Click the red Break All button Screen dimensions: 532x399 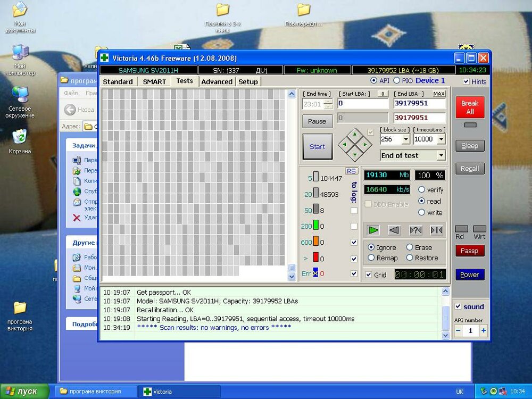pyautogui.click(x=470, y=107)
